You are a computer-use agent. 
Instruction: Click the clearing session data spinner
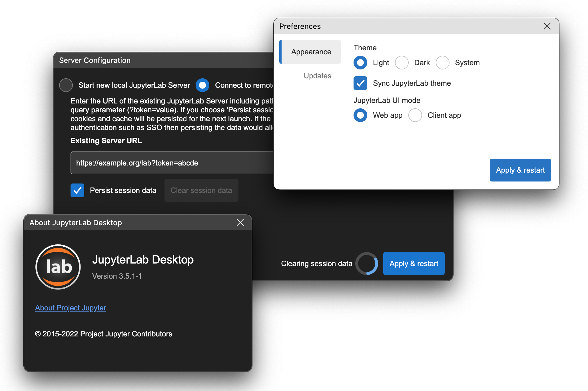coord(367,264)
